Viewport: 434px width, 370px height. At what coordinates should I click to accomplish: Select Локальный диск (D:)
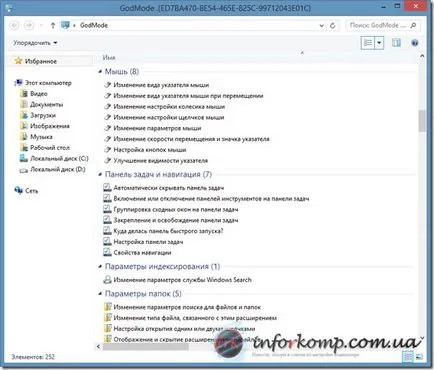click(x=53, y=169)
